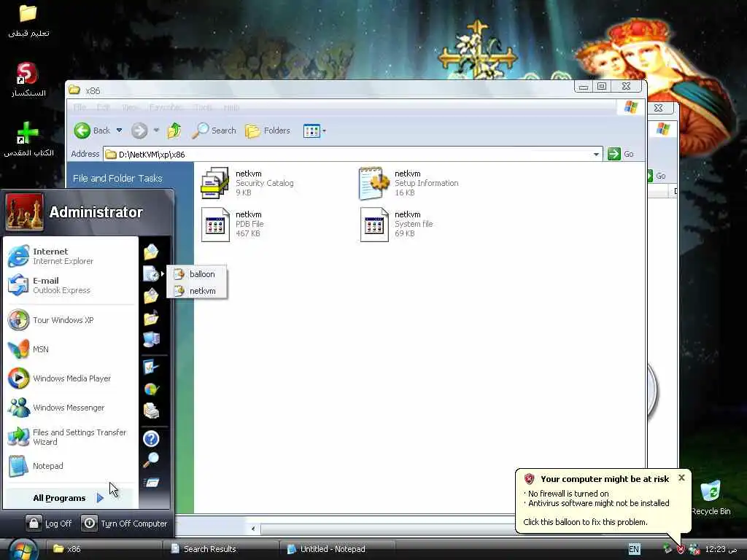
Task: Open the Favorites menu in x86 window
Action: click(166, 107)
